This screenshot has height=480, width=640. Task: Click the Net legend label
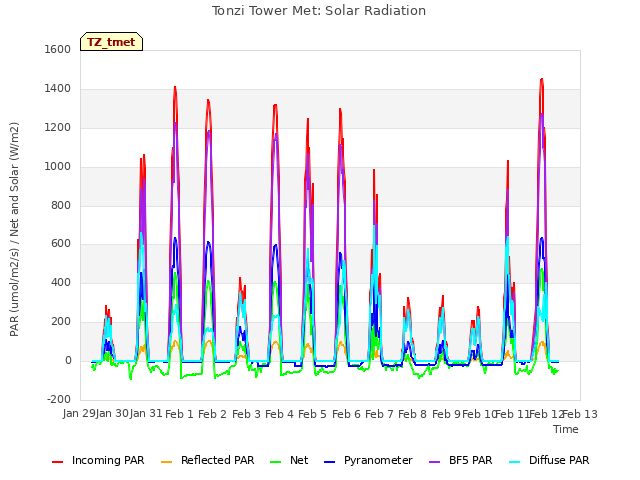coord(299,460)
